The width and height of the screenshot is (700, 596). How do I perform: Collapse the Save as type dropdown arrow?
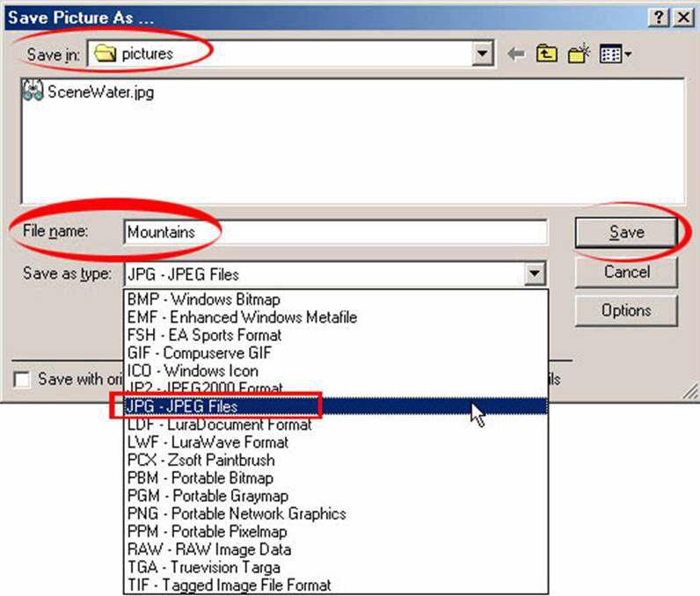535,274
